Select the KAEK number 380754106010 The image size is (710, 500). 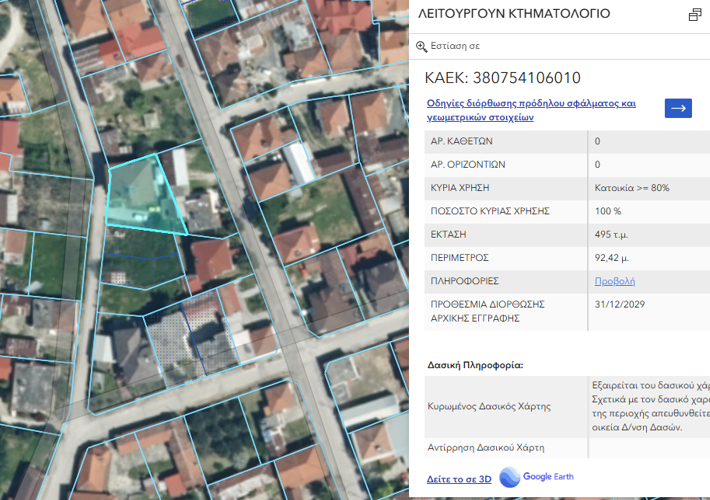tap(527, 77)
